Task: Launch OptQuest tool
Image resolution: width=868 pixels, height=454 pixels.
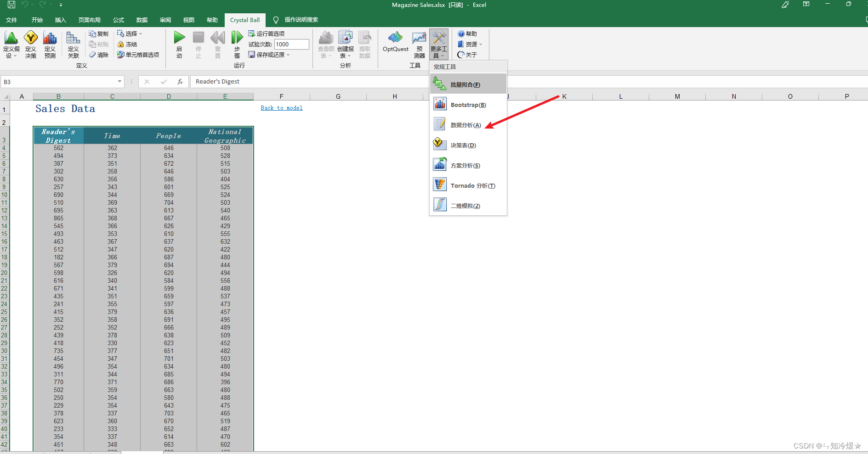Action: pos(396,42)
